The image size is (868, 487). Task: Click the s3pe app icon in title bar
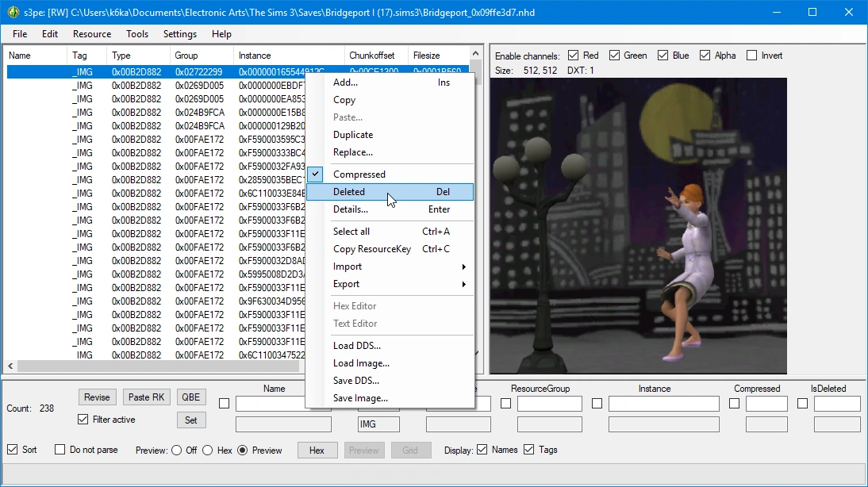point(13,12)
